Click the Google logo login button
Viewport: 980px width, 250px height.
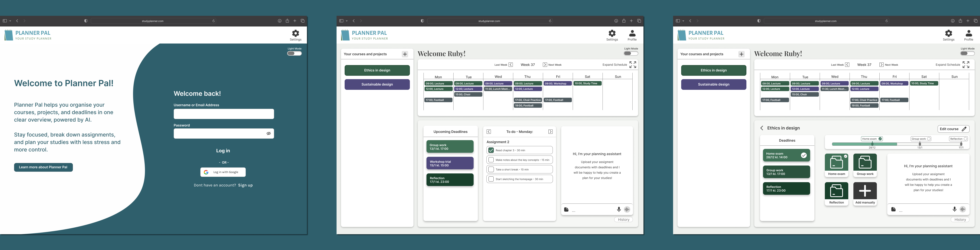click(223, 172)
